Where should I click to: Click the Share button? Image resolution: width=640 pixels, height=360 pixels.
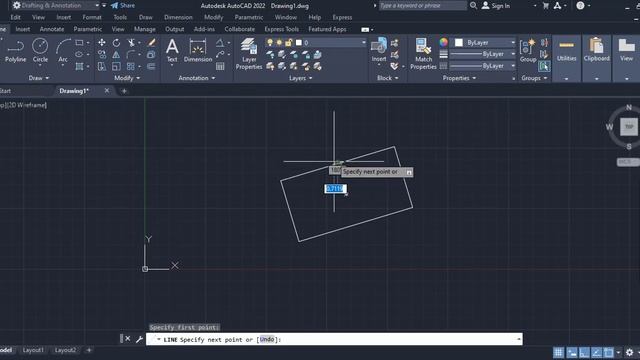(123, 6)
